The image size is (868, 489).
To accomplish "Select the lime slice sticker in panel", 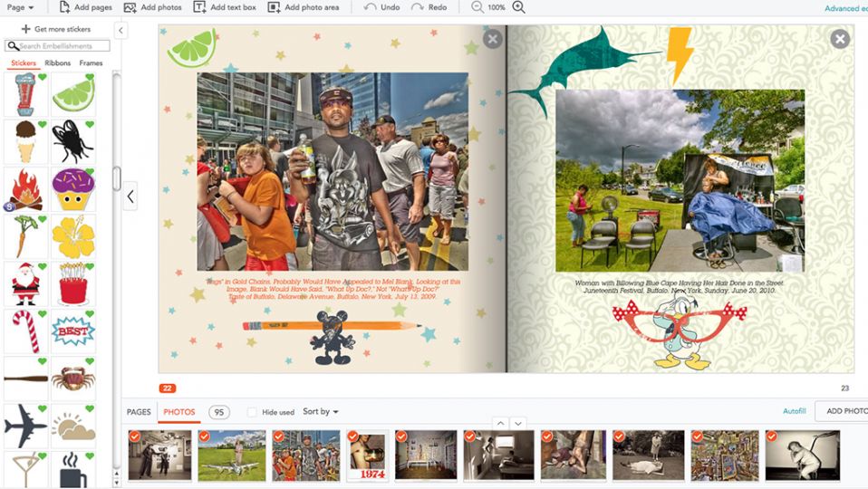I will coord(73,94).
